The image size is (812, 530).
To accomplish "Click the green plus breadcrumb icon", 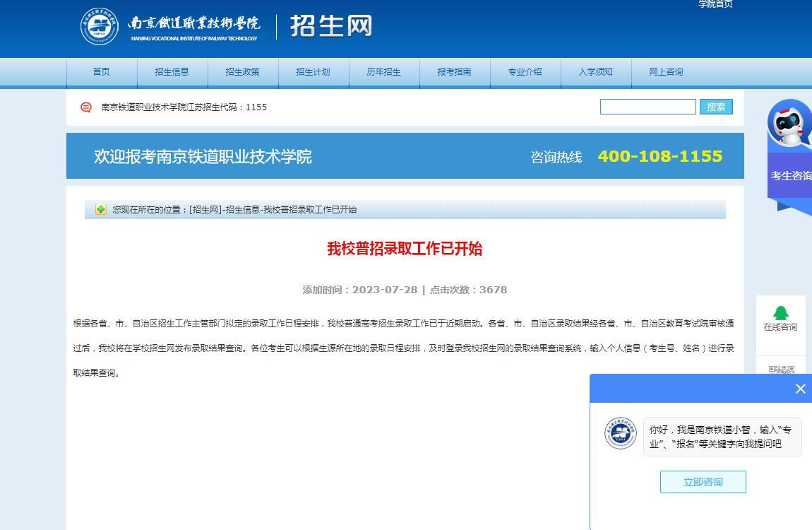I will tap(100, 209).
